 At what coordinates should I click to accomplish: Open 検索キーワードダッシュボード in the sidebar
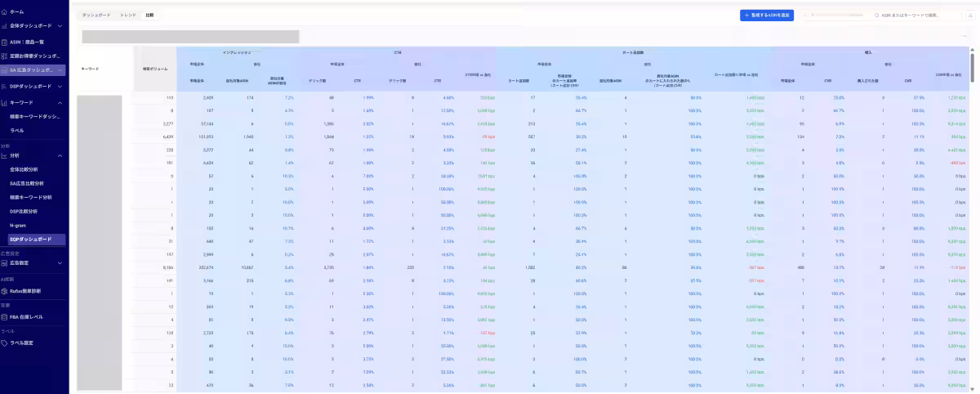coord(35,116)
